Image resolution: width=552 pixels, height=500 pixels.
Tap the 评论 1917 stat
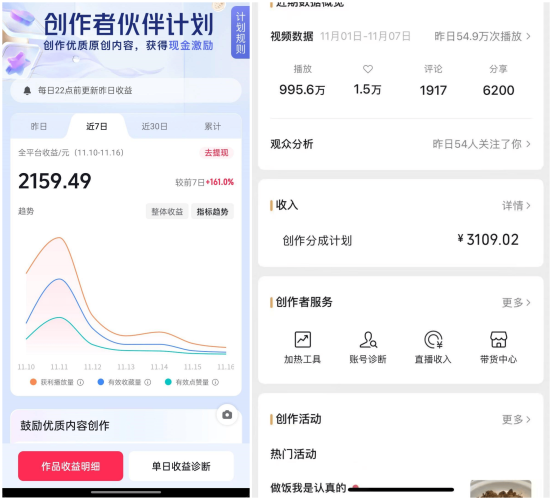[433, 81]
